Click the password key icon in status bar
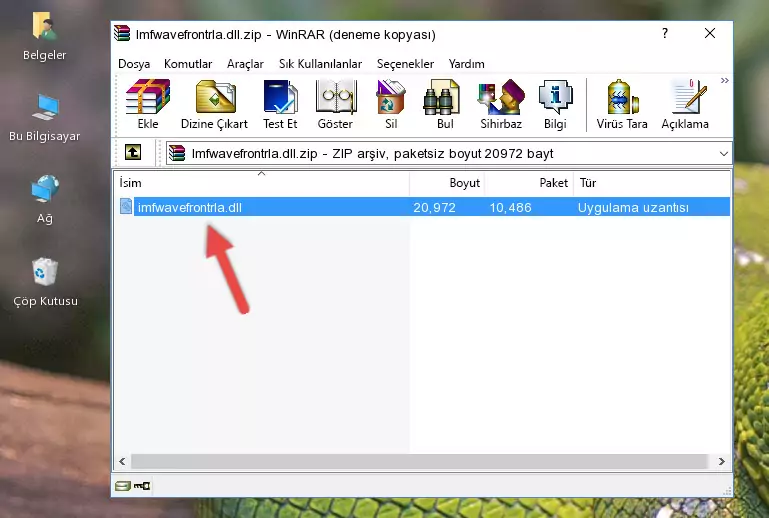 pyautogui.click(x=142, y=486)
